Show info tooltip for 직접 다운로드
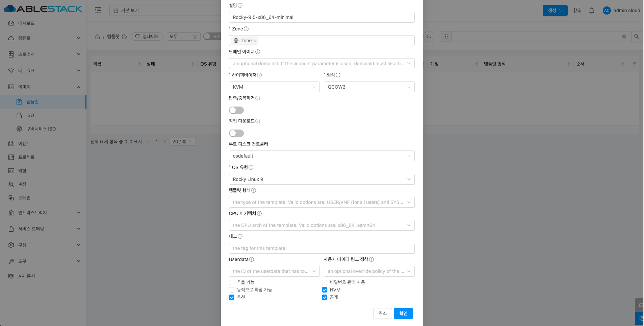This screenshot has width=644, height=326. (258, 121)
